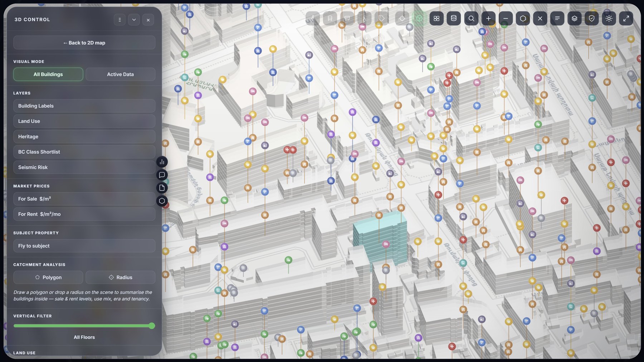Click the X icon in top toolbar

click(540, 18)
